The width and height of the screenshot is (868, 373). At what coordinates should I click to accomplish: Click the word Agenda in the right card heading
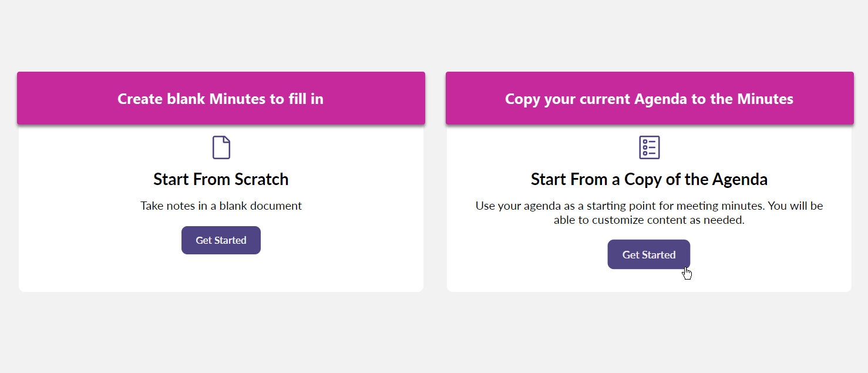(740, 179)
